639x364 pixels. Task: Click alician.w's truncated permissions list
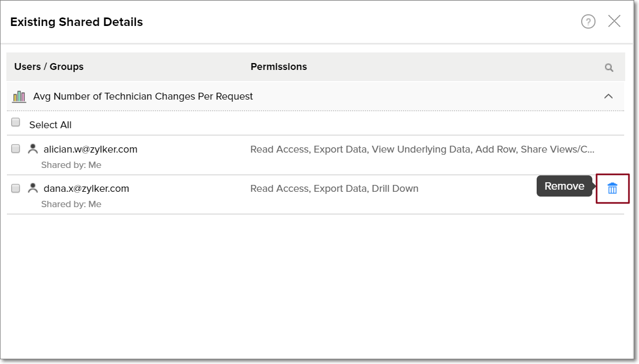422,149
